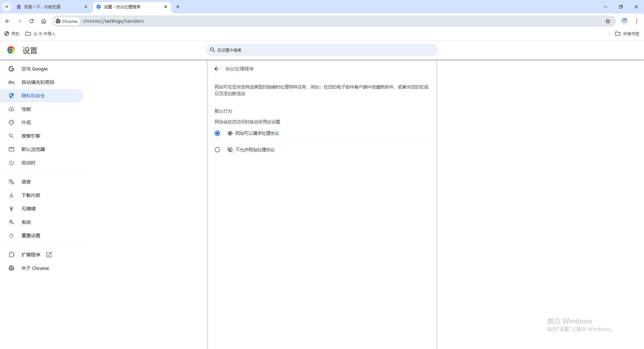Click the 协议处理程序 page title
The image size is (644, 349).
tap(239, 69)
